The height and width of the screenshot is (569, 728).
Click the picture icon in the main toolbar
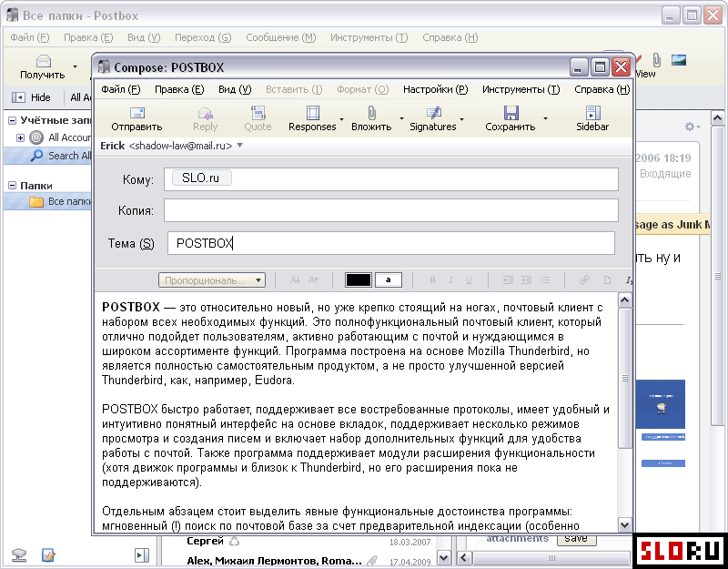coord(679,60)
